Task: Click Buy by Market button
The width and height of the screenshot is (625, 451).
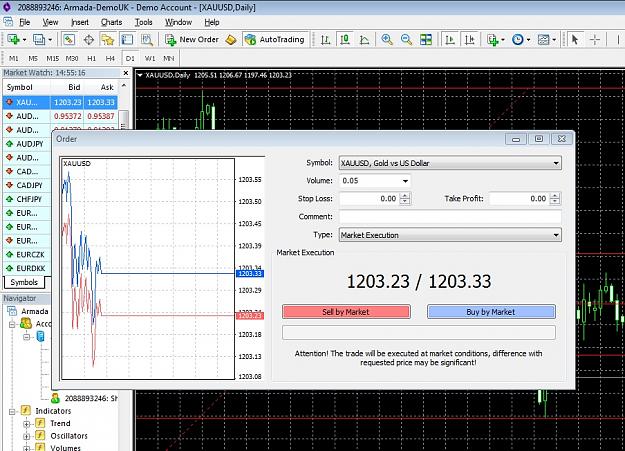Action: click(x=491, y=312)
